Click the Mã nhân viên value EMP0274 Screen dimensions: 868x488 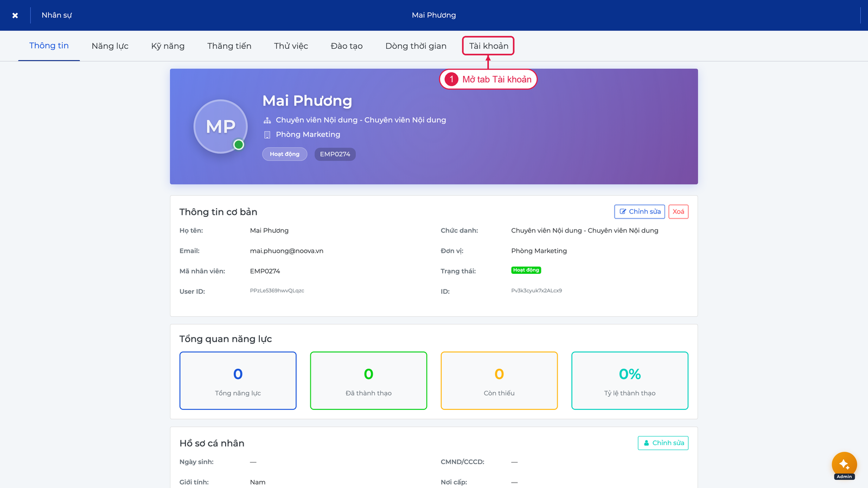click(x=265, y=271)
